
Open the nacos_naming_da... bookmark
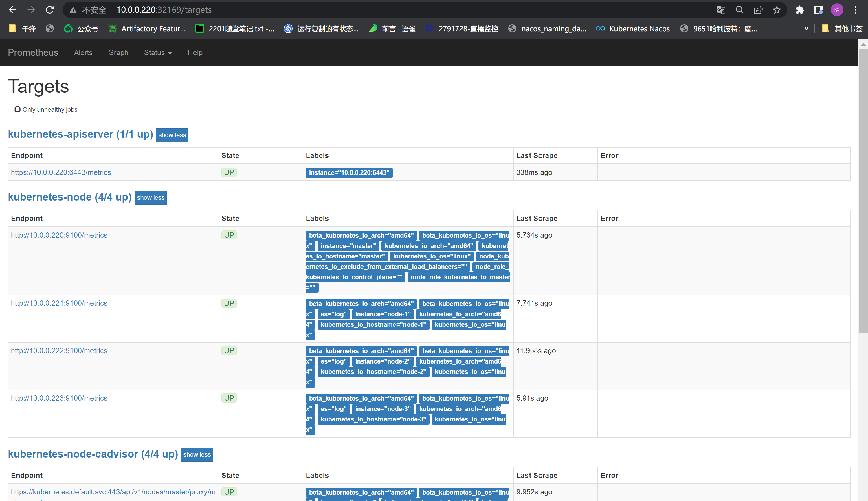tap(547, 29)
